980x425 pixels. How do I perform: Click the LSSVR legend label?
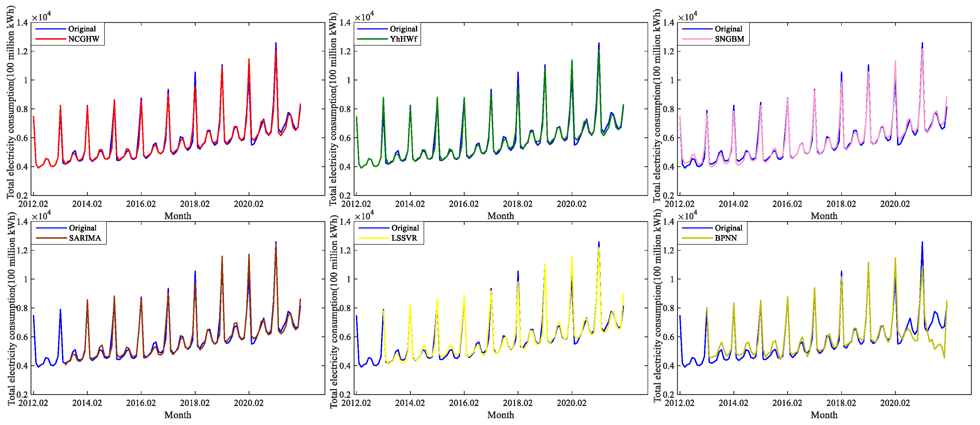point(404,238)
